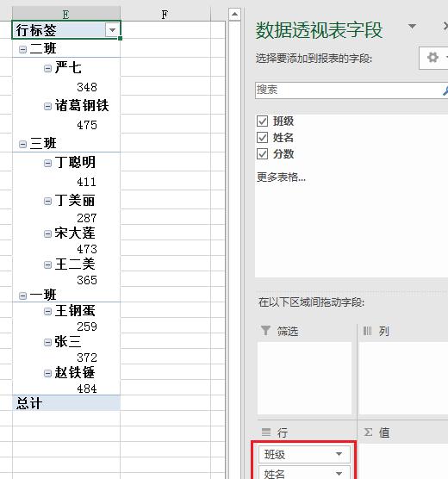Viewport: 448px width, 479px height.
Task: Open the field pane options arrow
Action: coord(412,26)
